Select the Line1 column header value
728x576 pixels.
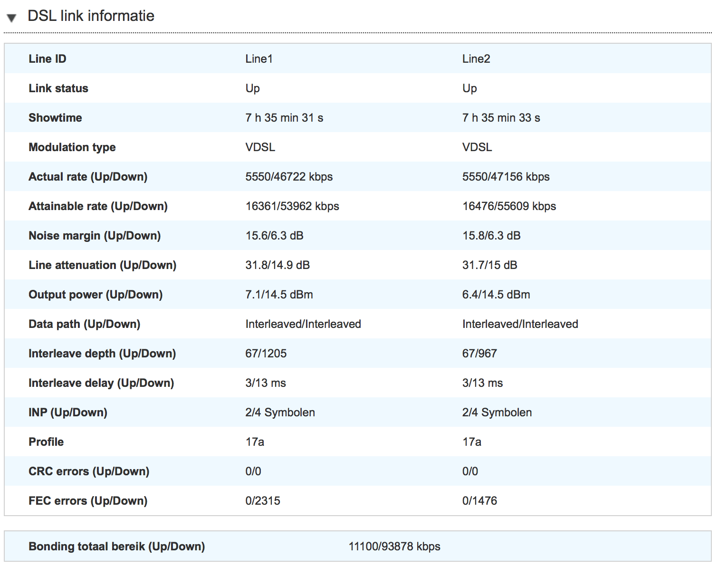coord(259,59)
